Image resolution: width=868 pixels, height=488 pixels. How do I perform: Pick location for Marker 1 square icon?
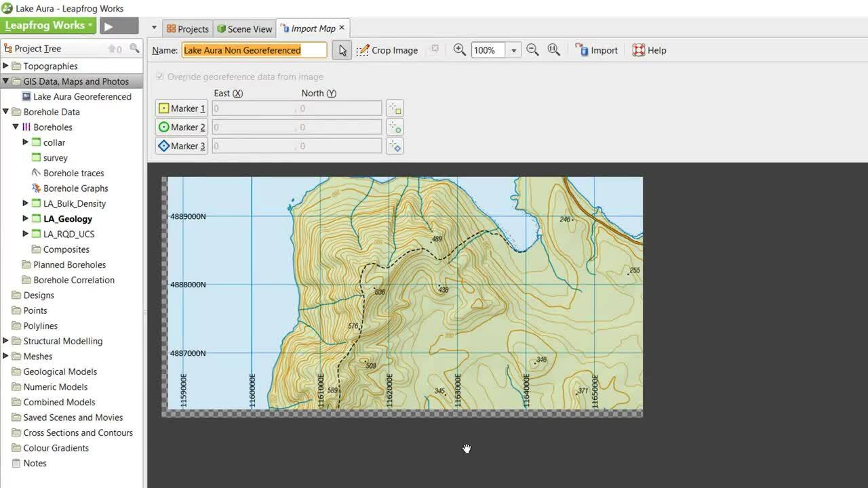point(395,108)
